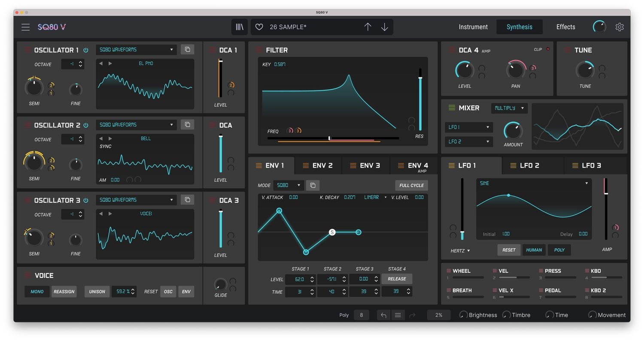
Task: Load the previous preset with up arrow
Action: (368, 27)
